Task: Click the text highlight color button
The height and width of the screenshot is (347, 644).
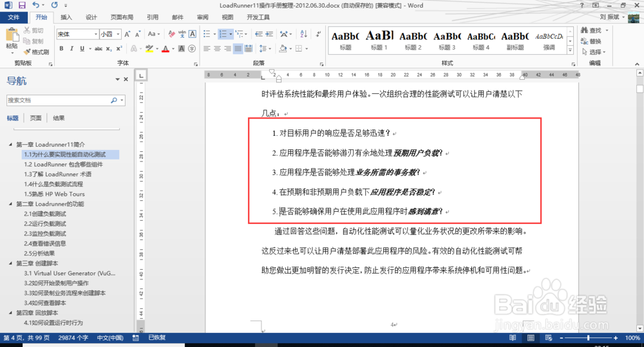Action: [149, 48]
